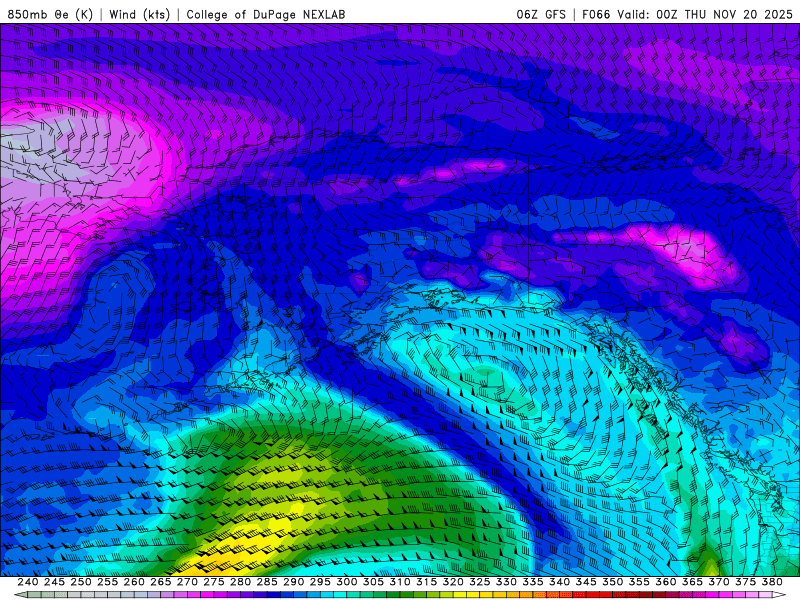Click the 305 value on the color scale
Screen dimensions: 800x600
pos(373,582)
